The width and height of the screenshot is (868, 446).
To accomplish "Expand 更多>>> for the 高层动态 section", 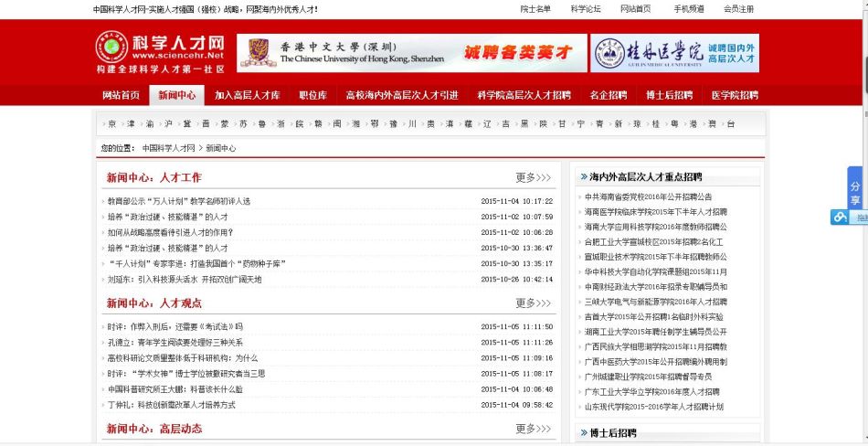I will point(533,429).
